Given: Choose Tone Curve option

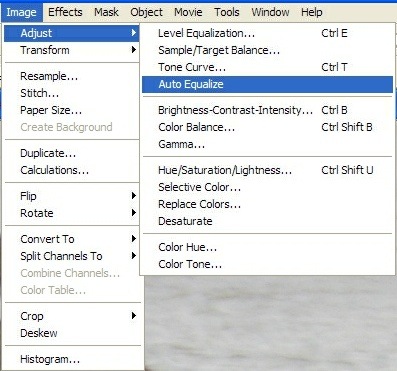Looking at the screenshot, I should pyautogui.click(x=267, y=67).
